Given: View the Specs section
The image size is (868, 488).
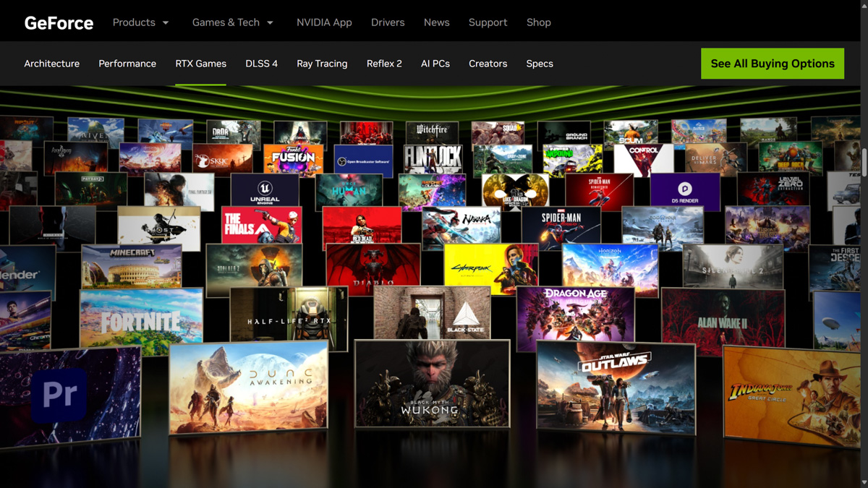Looking at the screenshot, I should 540,64.
